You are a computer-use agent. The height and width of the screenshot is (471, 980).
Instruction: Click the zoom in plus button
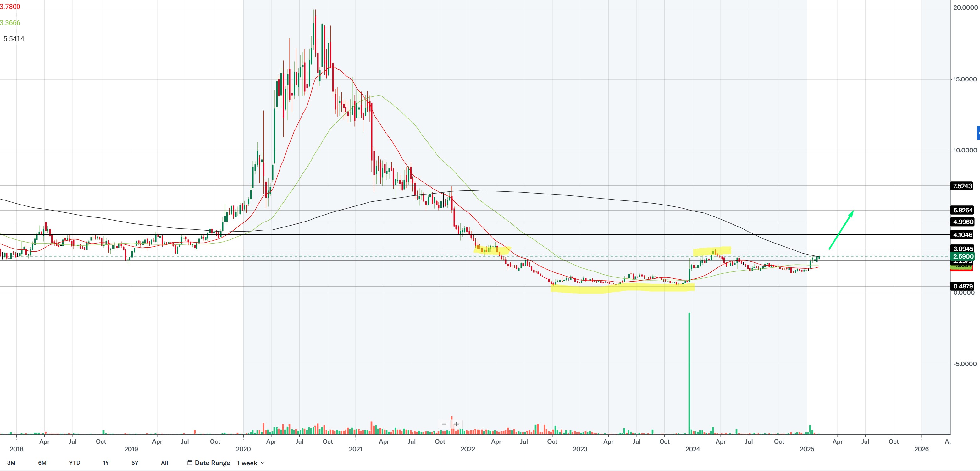tap(457, 424)
